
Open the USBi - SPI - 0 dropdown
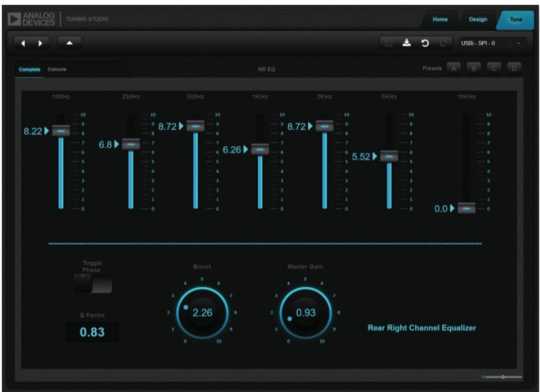(x=493, y=43)
